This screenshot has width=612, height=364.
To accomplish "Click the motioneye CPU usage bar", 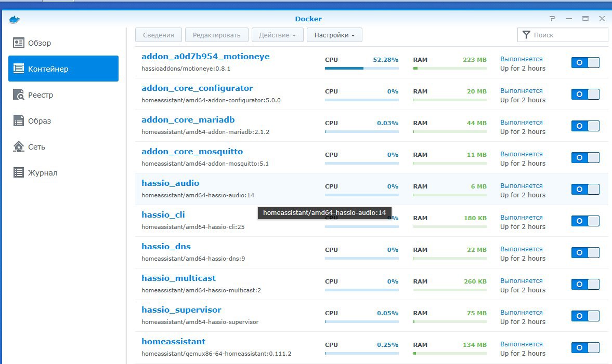I will [x=362, y=68].
